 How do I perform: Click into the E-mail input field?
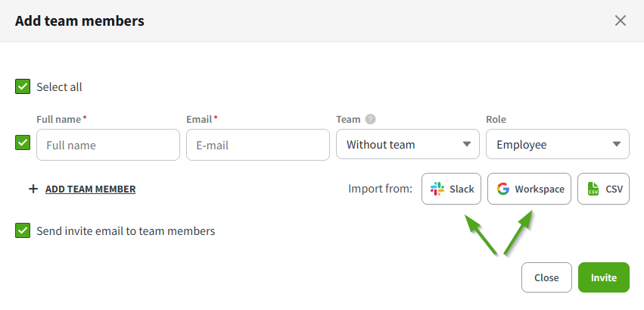tap(257, 144)
